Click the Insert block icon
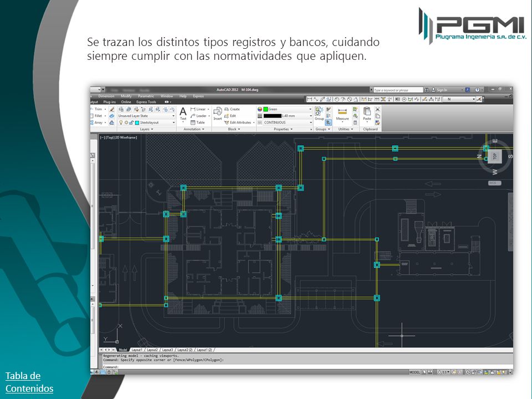 pos(217,114)
